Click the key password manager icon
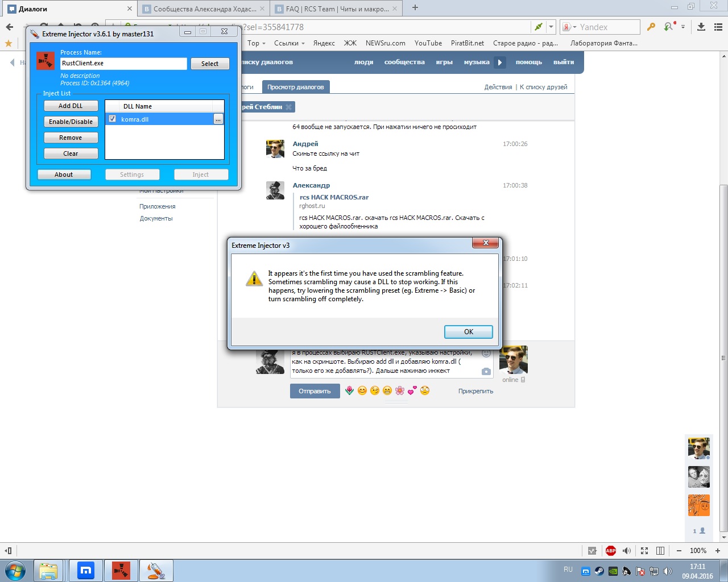Viewport: 728px width, 582px height. (x=651, y=27)
